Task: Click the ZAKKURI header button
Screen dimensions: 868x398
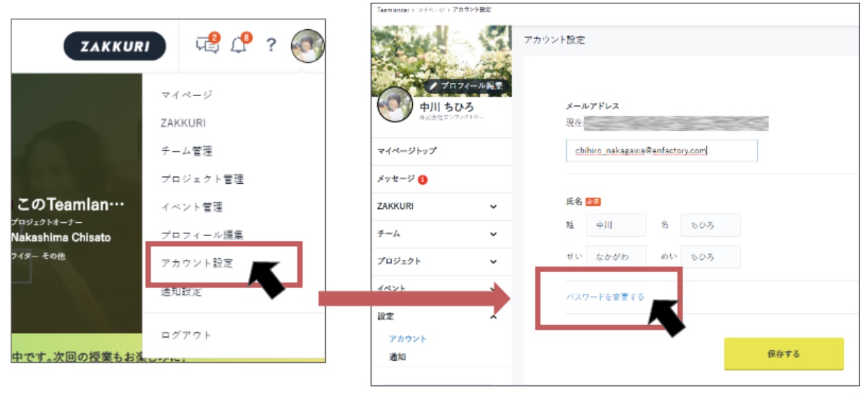Action: (x=115, y=46)
